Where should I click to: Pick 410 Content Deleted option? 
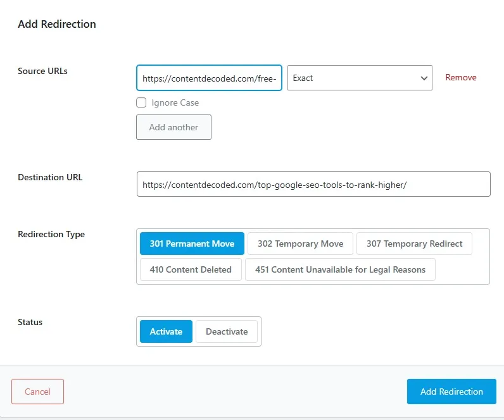(191, 269)
